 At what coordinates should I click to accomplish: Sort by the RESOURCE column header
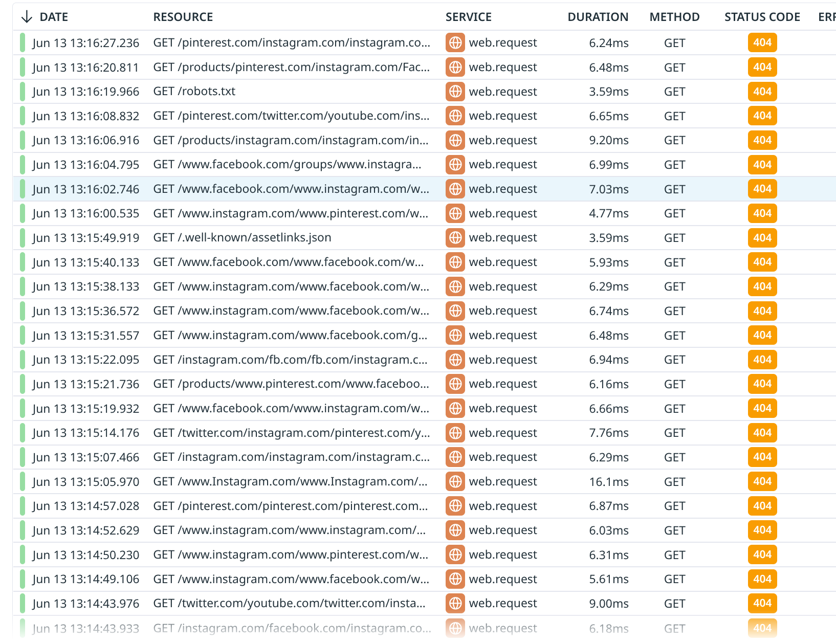[x=183, y=17]
